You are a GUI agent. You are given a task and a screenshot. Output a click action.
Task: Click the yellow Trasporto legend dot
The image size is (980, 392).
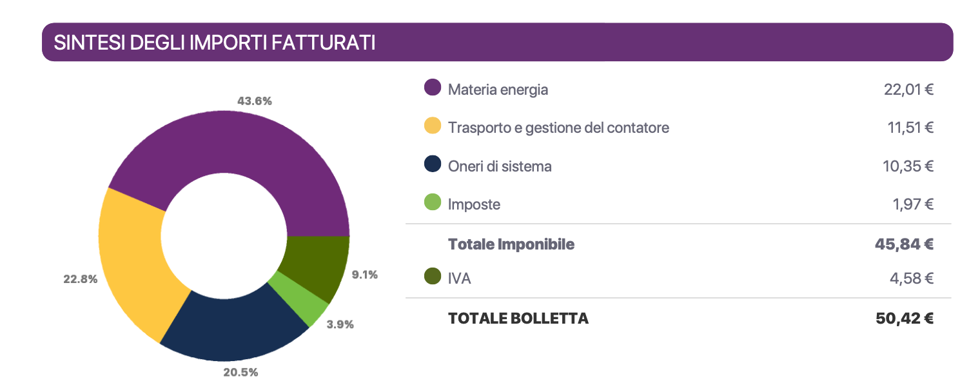point(433,126)
